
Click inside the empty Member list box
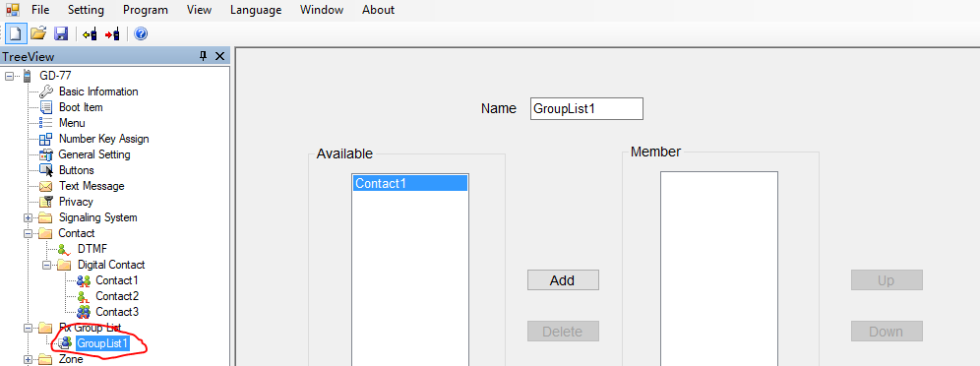click(x=718, y=269)
